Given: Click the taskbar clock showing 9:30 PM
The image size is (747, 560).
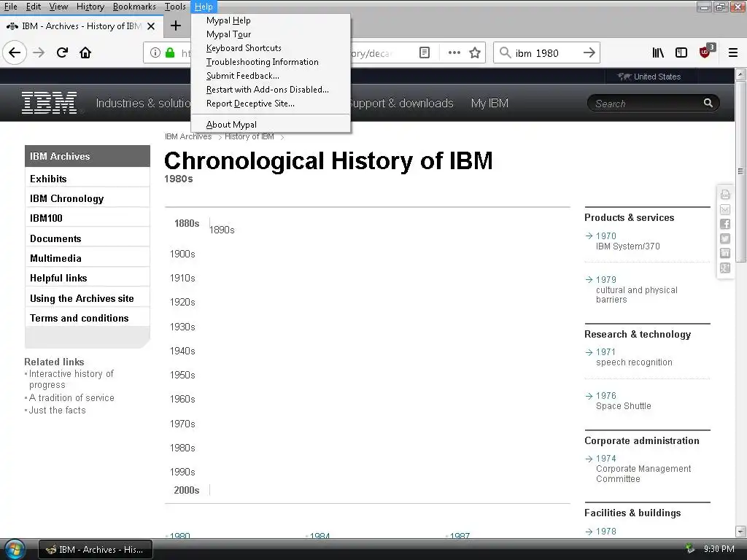Looking at the screenshot, I should tap(719, 549).
